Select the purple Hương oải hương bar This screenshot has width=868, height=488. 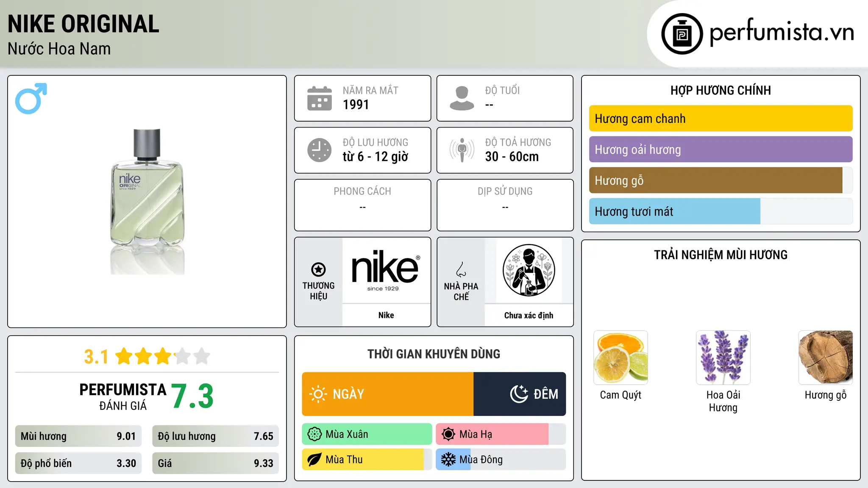721,150
